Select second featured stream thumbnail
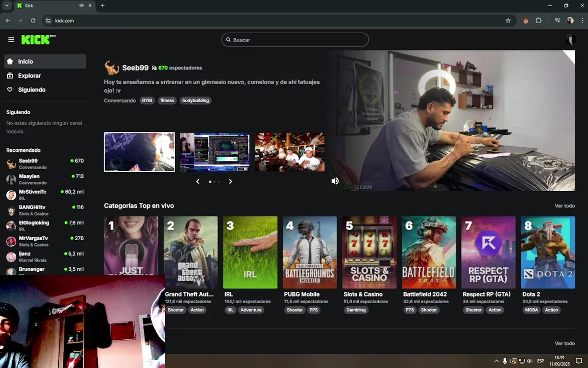The image size is (588, 368). [214, 152]
